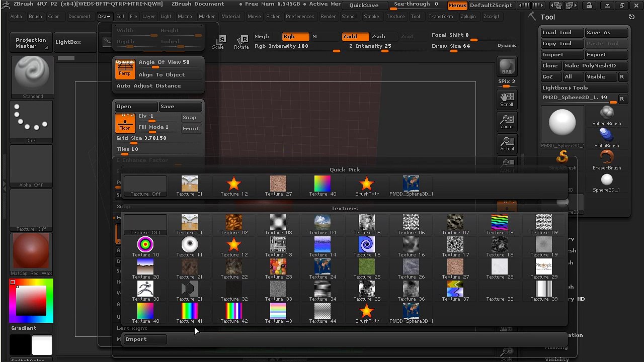Image resolution: width=644 pixels, height=362 pixels.
Task: Select Texture 13 blueprint pattern
Action: pyautogui.click(x=278, y=247)
